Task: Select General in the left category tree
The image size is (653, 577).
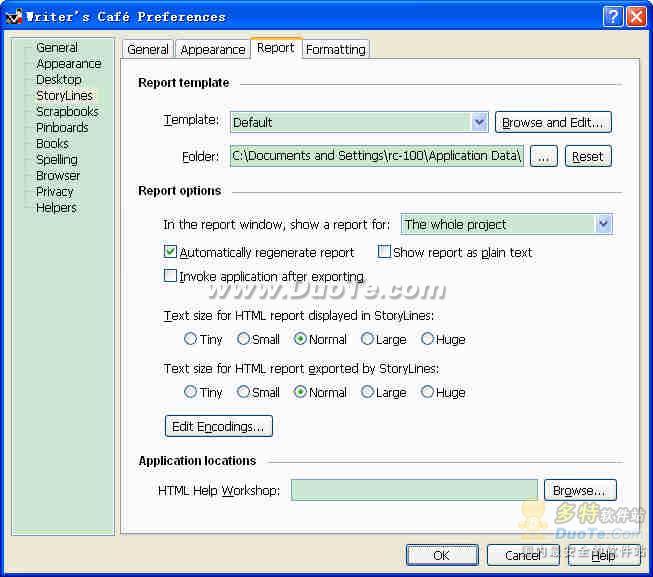Action: [x=57, y=47]
